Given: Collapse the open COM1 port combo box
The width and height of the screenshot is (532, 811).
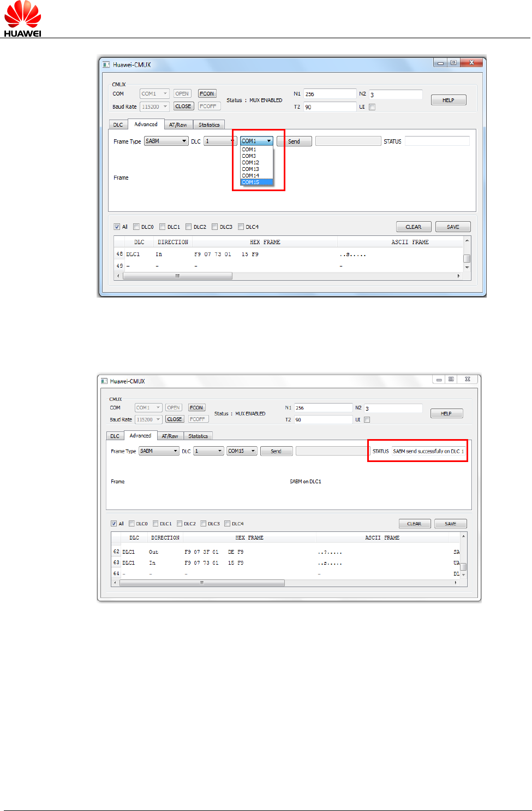Looking at the screenshot, I should [x=256, y=141].
